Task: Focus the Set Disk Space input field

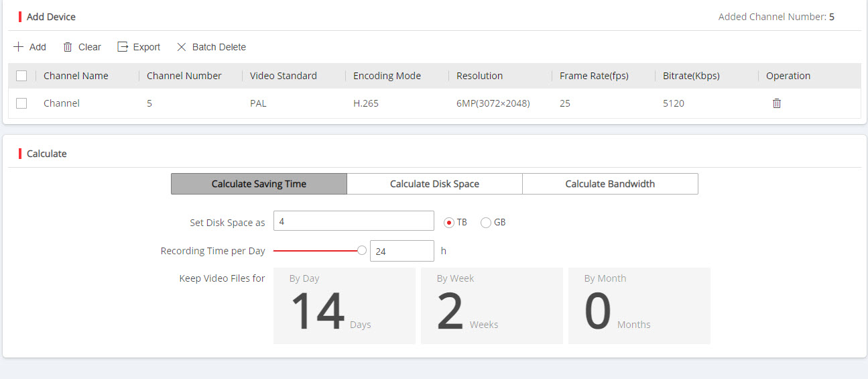Action: click(x=353, y=221)
